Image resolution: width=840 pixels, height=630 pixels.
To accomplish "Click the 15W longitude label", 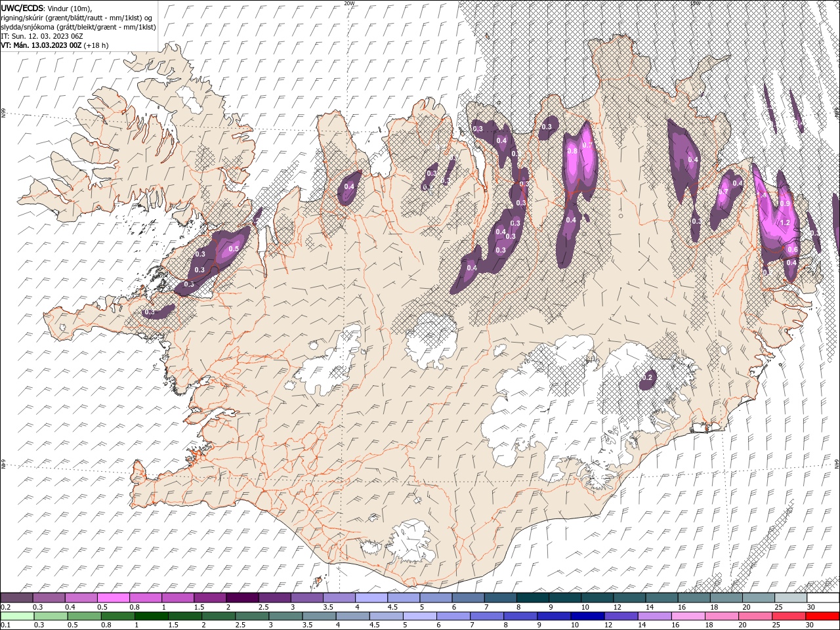I will [695, 3].
